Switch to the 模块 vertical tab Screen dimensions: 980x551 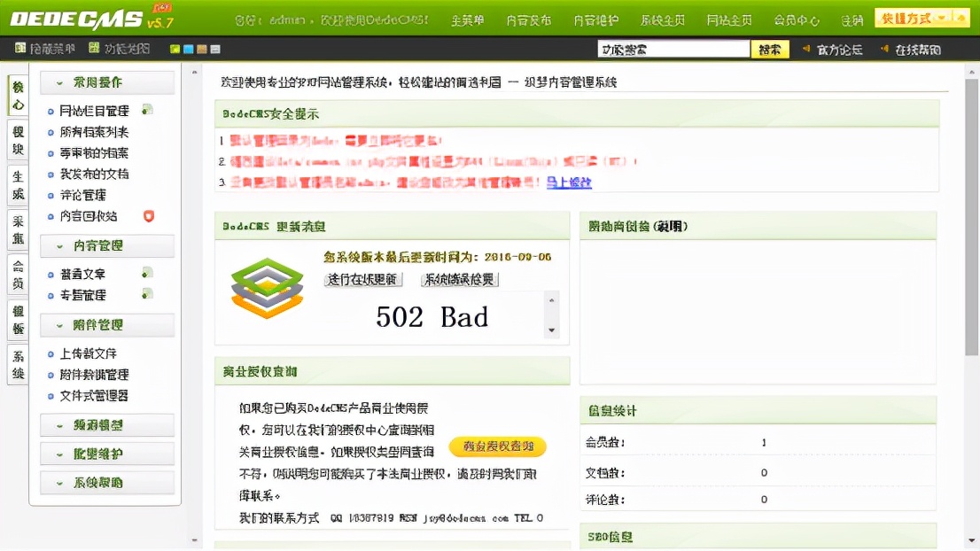(x=18, y=140)
